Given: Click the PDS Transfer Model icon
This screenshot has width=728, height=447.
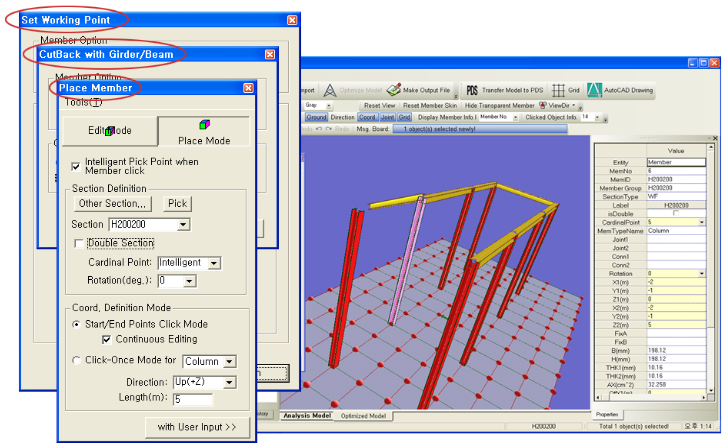Looking at the screenshot, I should tap(473, 89).
